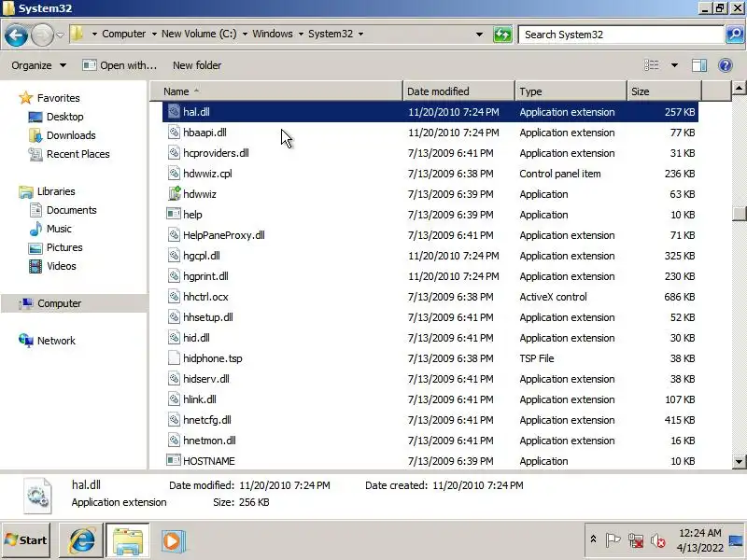Click Windows in the address breadcrumb
The image size is (747, 560).
click(273, 34)
